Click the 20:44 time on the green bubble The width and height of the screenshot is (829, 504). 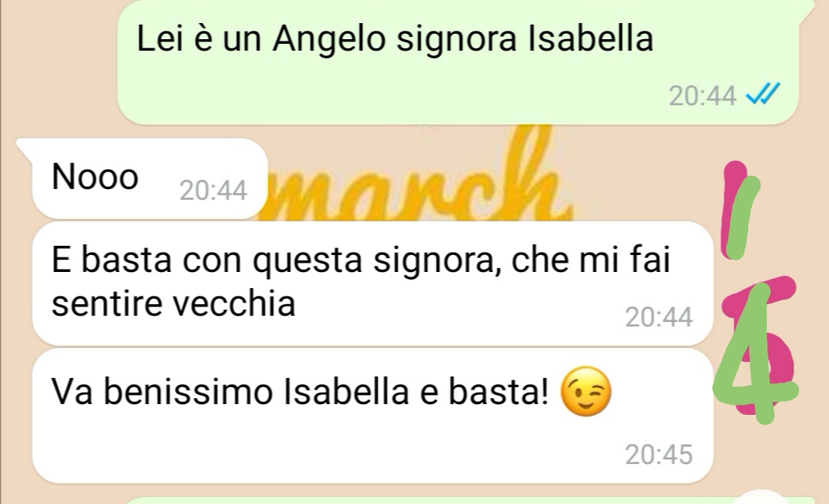(702, 96)
